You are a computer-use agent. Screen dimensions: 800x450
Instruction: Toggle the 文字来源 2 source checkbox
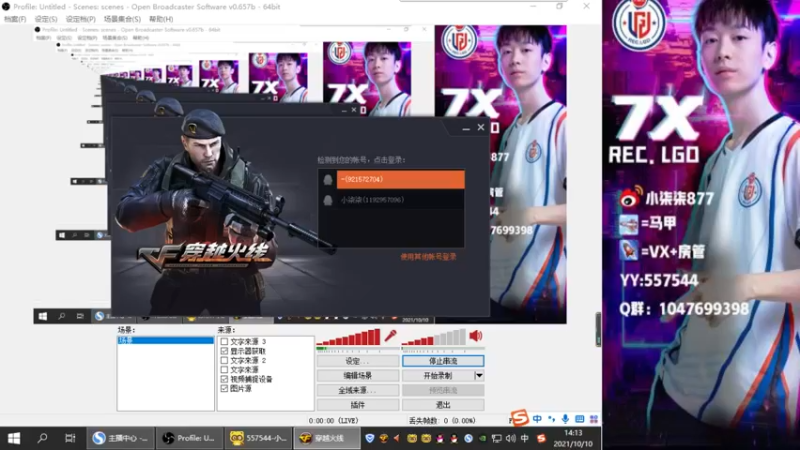tap(224, 360)
